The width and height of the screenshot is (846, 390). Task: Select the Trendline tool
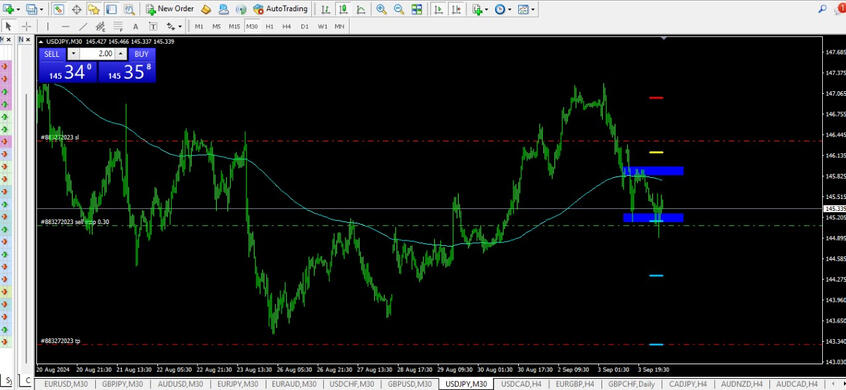(83, 26)
